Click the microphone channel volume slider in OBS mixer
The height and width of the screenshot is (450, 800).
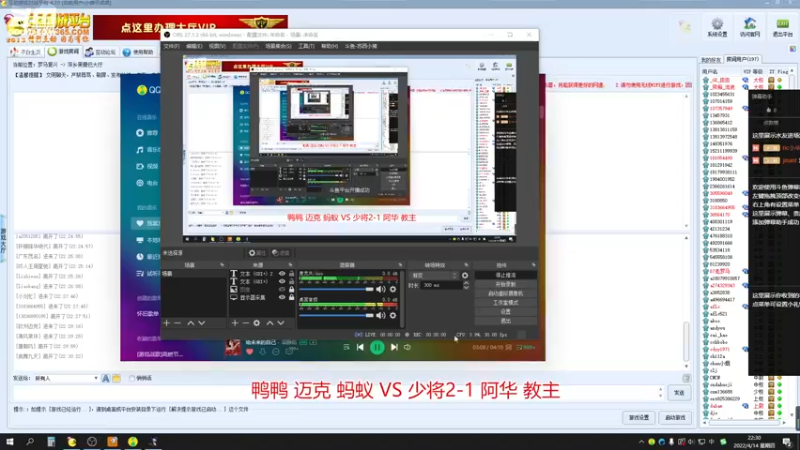pyautogui.click(x=336, y=289)
